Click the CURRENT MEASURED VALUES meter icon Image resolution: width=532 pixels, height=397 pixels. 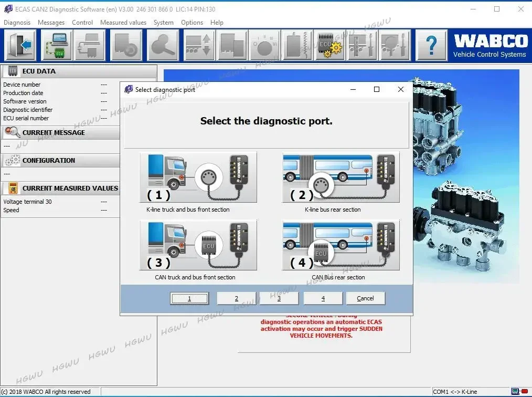click(13, 188)
